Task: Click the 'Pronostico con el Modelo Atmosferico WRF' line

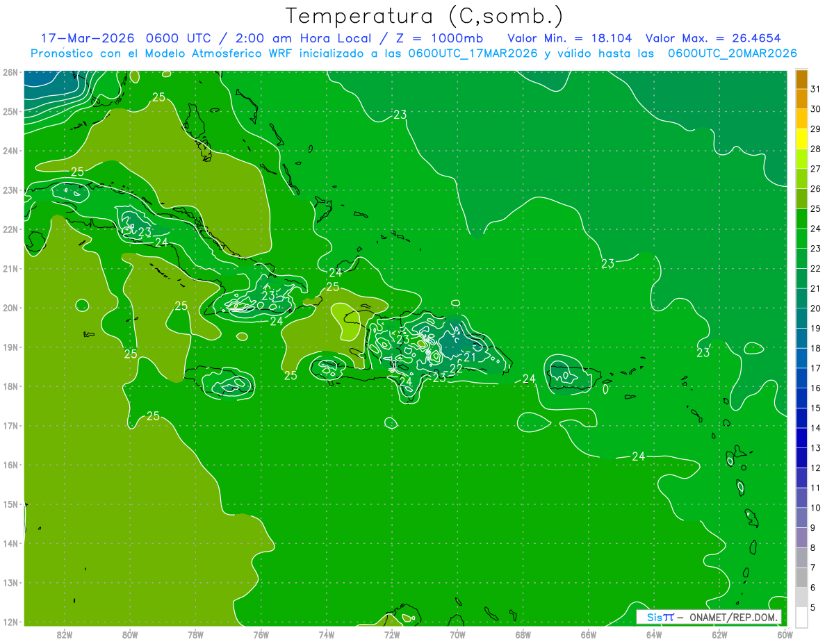Action: point(163,53)
